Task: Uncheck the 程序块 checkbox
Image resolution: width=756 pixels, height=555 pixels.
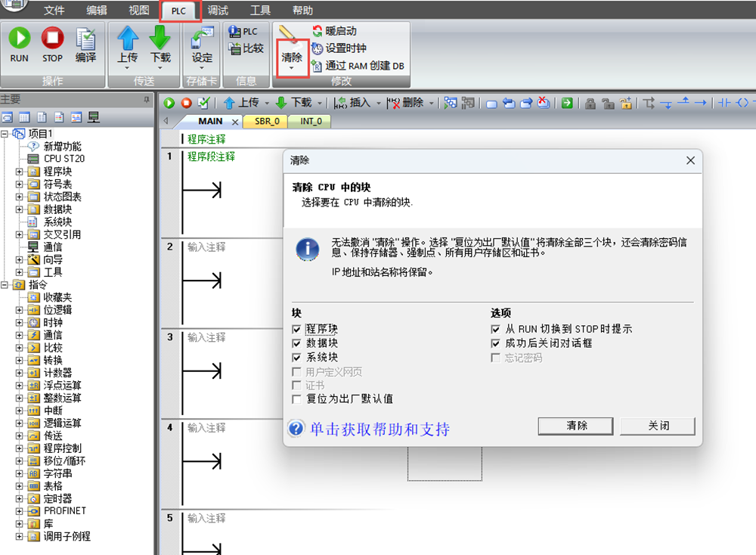Action: pos(296,330)
